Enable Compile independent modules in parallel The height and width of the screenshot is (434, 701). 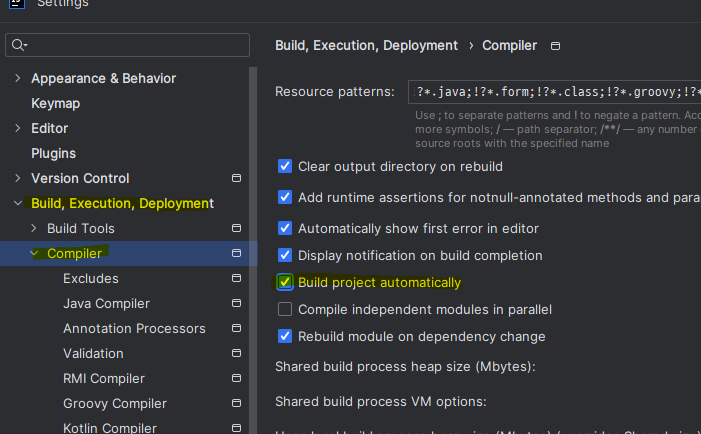click(x=285, y=310)
